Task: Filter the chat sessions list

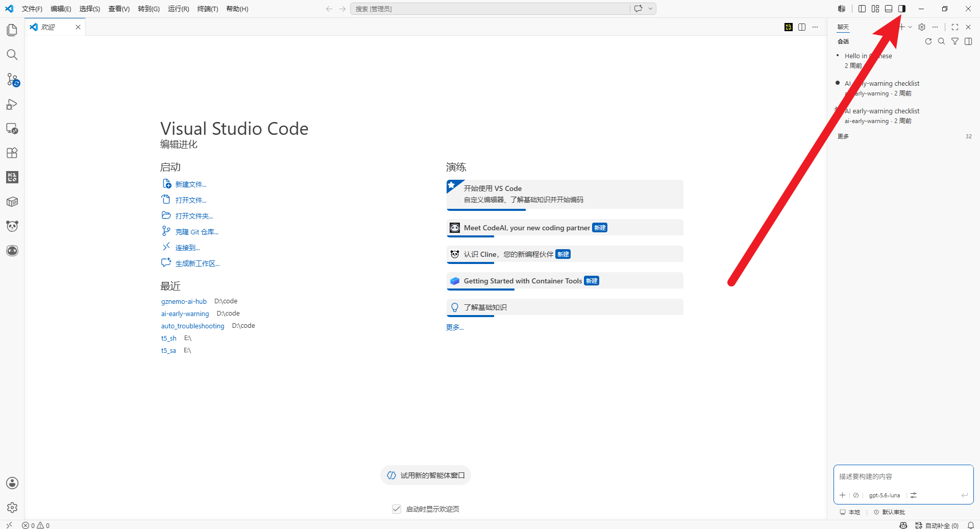Action: click(x=955, y=41)
